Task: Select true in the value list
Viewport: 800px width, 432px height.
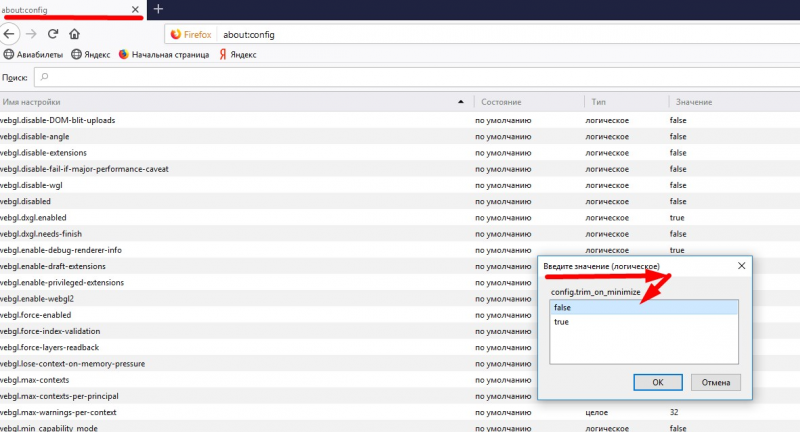Action: [x=644, y=322]
